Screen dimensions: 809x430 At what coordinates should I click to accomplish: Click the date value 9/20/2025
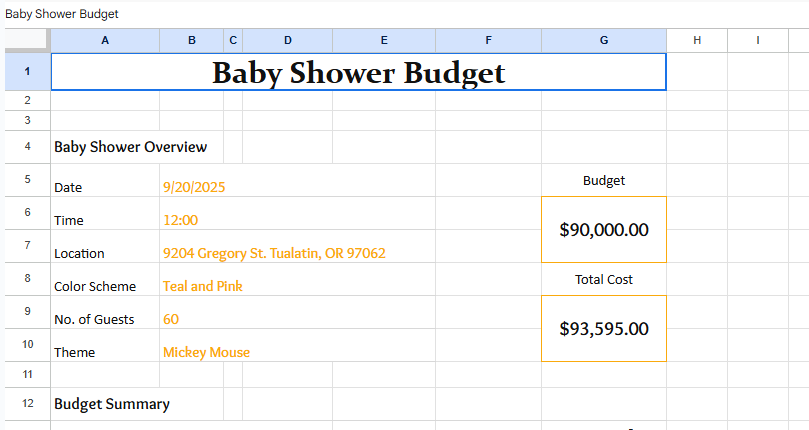point(191,187)
